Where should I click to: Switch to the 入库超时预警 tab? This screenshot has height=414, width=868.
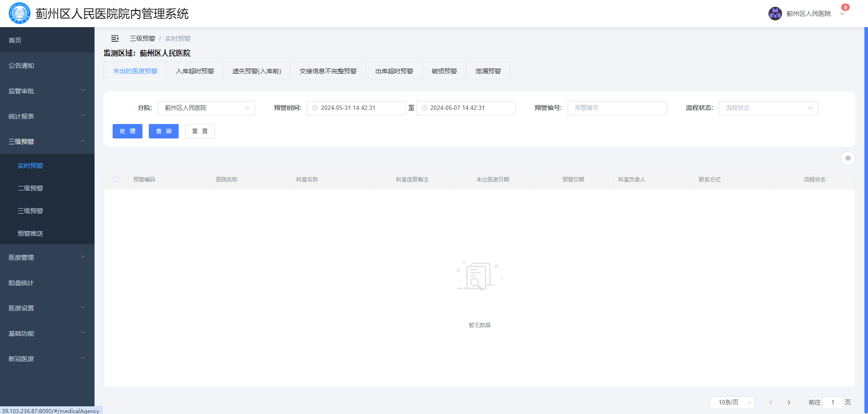(195, 71)
